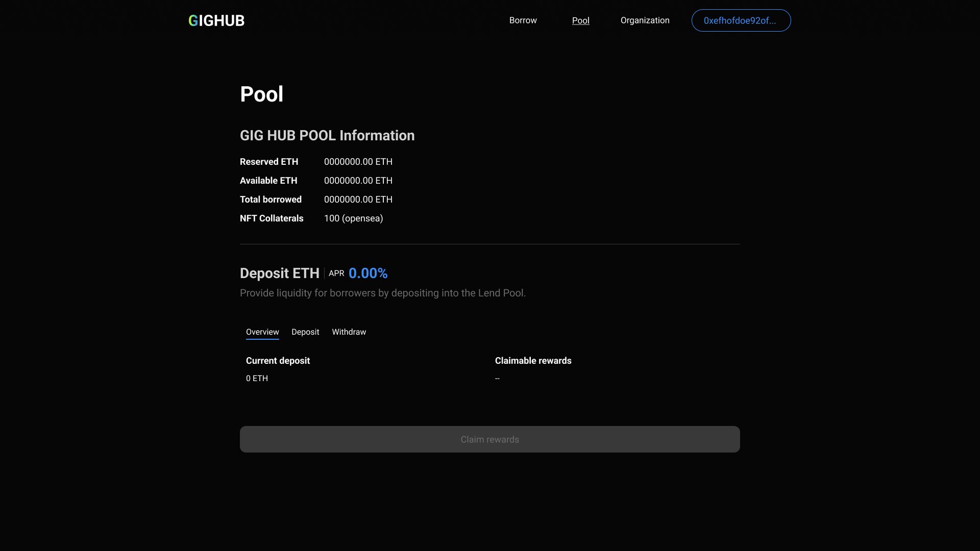The image size is (980, 551).
Task: Click the Provide liquidity description text
Action: pos(383,293)
